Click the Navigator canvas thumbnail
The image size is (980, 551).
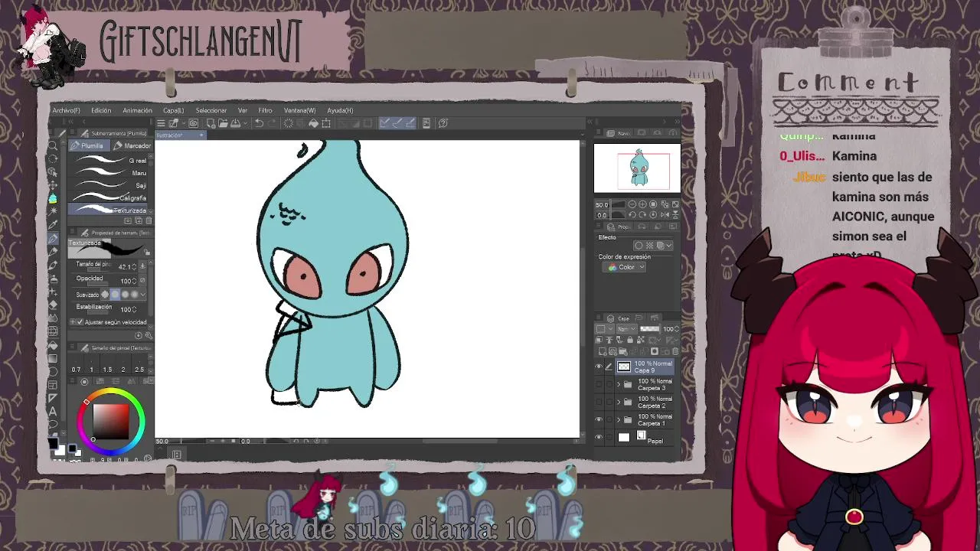click(x=637, y=168)
